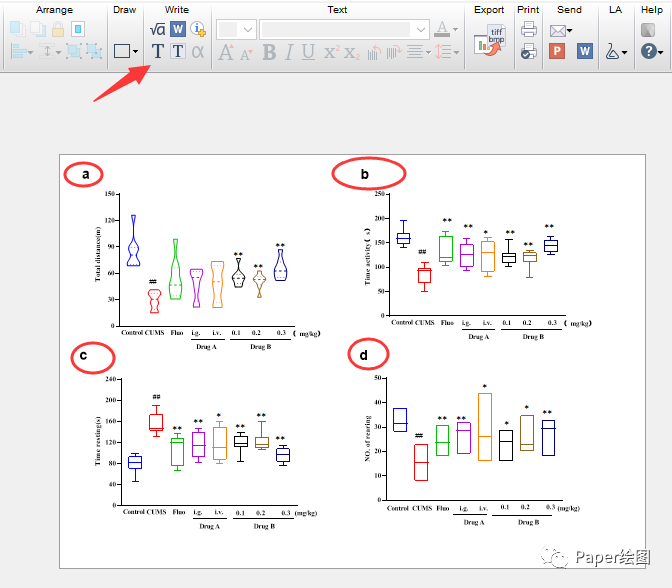Click the Print icon
This screenshot has width=672, height=588.
pos(528,29)
